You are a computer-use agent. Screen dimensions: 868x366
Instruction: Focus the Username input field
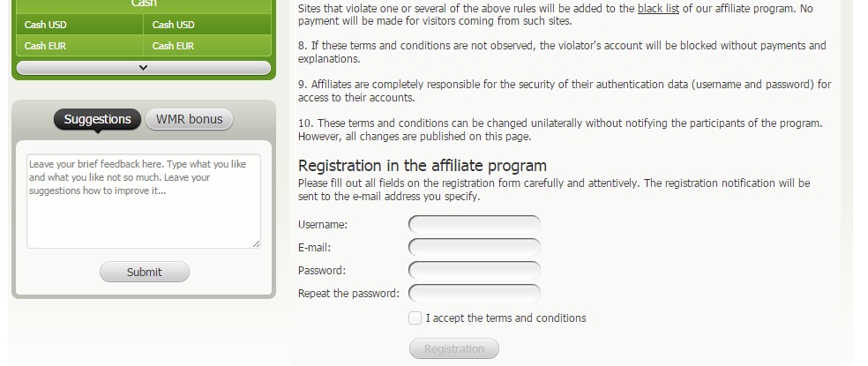tap(475, 225)
